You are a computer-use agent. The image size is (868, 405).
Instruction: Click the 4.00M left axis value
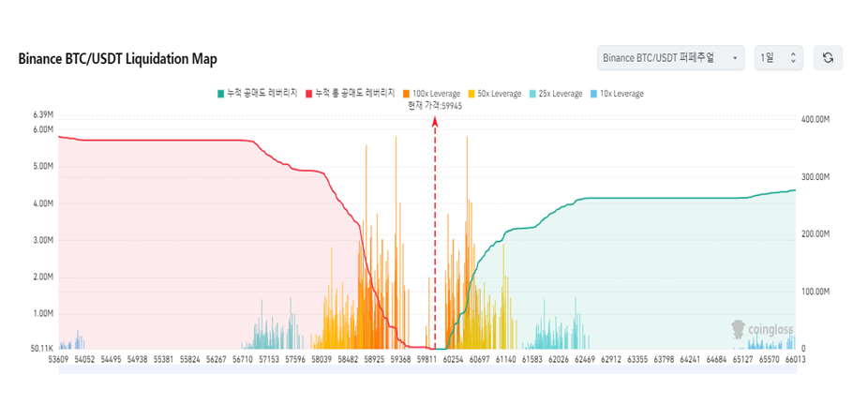(43, 203)
